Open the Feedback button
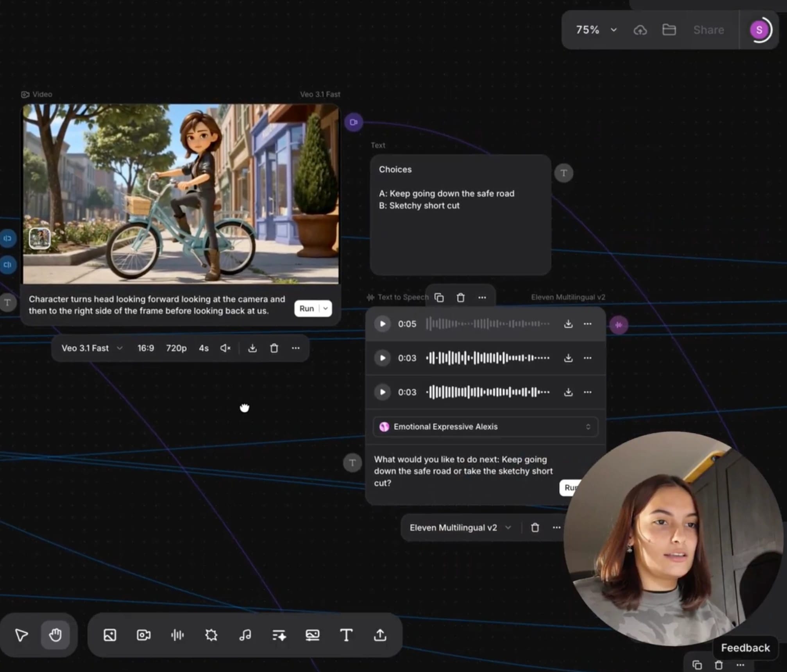Viewport: 787px width, 672px height. coord(745,648)
